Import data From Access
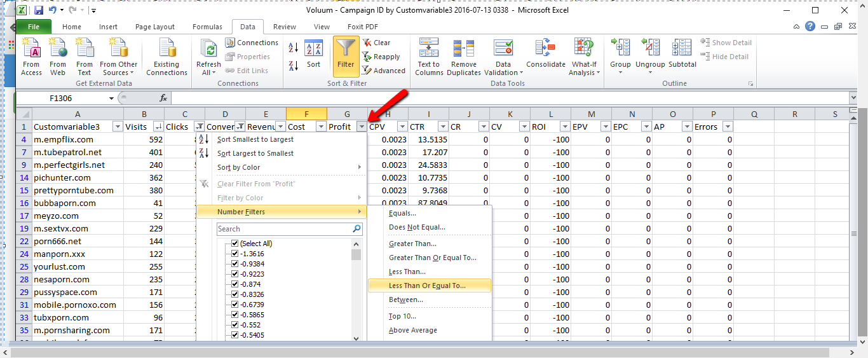This screenshot has width=868, height=358. point(31,57)
